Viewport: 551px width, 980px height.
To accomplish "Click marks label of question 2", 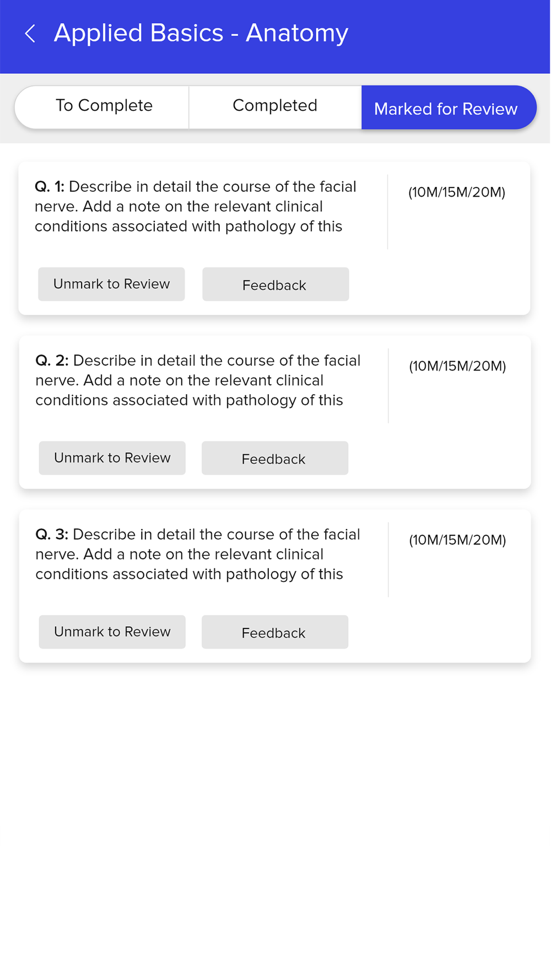I will [x=457, y=366].
